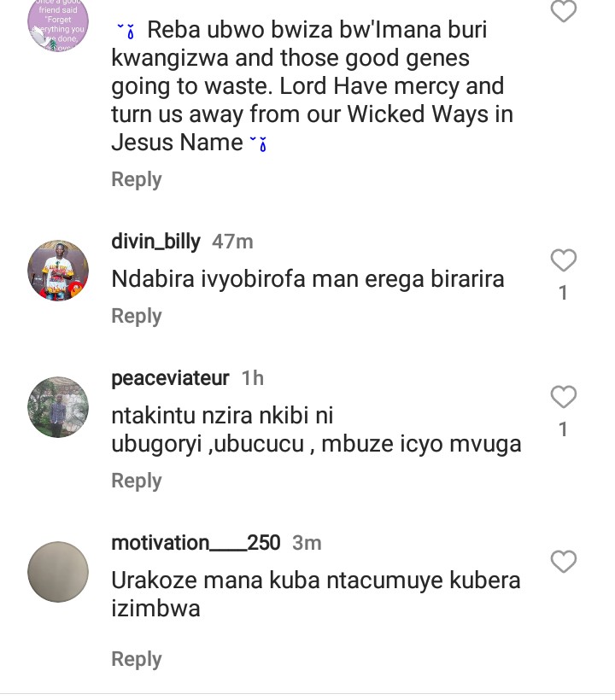Open the motivation____250 username link
This screenshot has width=615, height=700.
pyautogui.click(x=196, y=543)
